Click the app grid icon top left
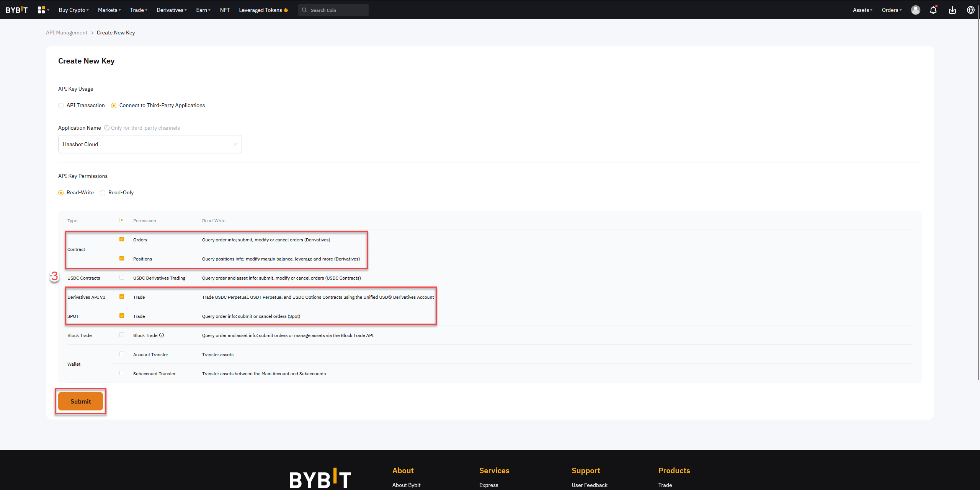 point(42,10)
